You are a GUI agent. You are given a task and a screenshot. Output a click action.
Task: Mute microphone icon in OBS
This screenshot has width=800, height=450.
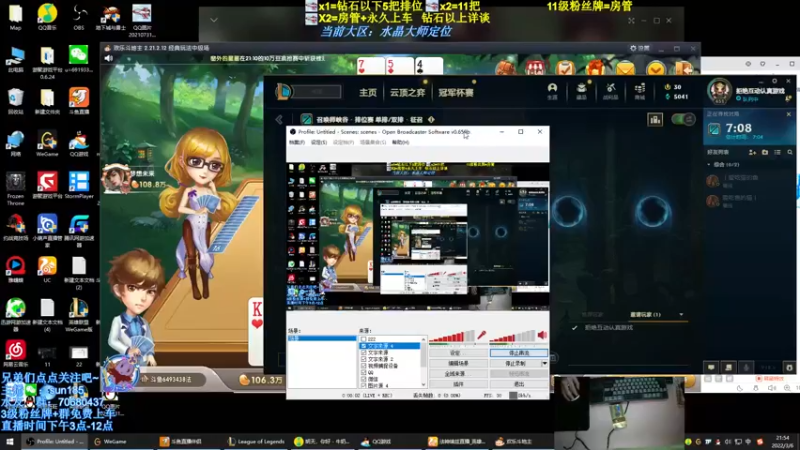click(x=481, y=335)
